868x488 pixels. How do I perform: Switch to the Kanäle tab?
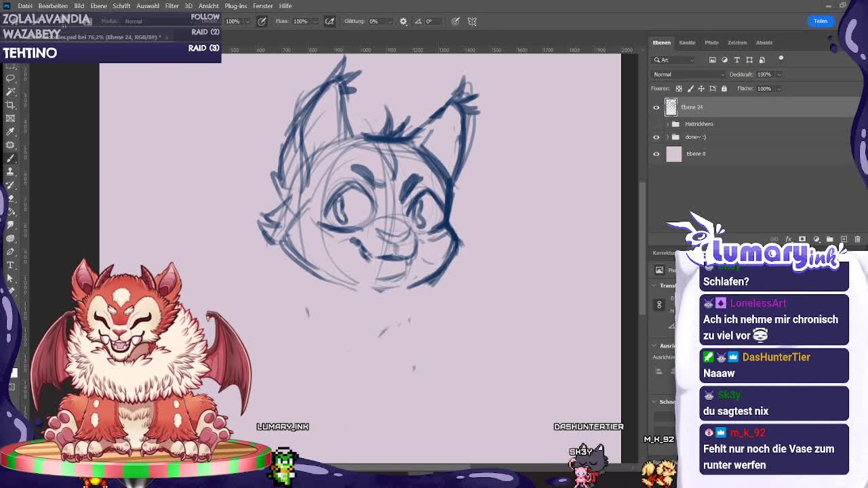(687, 43)
